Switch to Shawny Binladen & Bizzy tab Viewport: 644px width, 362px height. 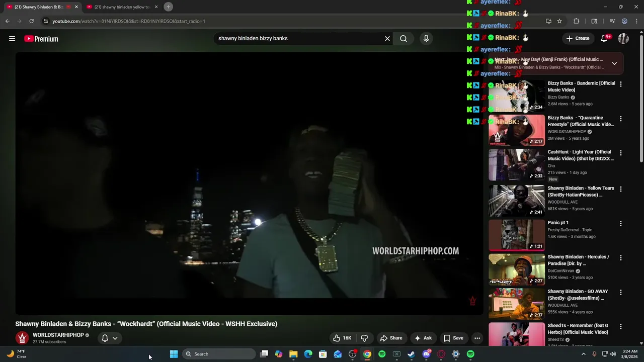tap(42, 7)
